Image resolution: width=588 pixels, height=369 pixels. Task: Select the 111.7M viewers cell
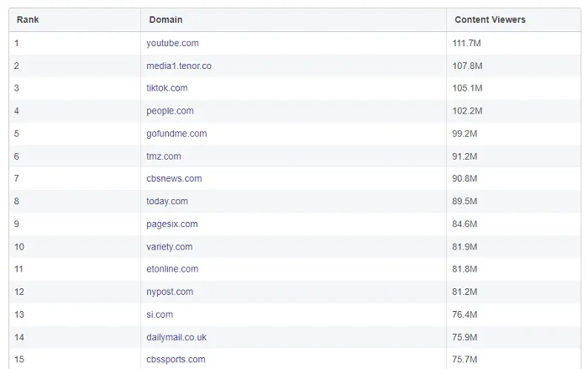point(513,43)
